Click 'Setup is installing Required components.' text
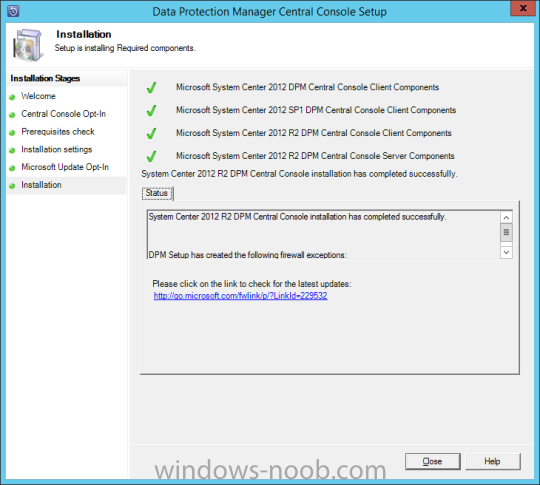Viewport: 540px width, 485px height. pos(125,48)
